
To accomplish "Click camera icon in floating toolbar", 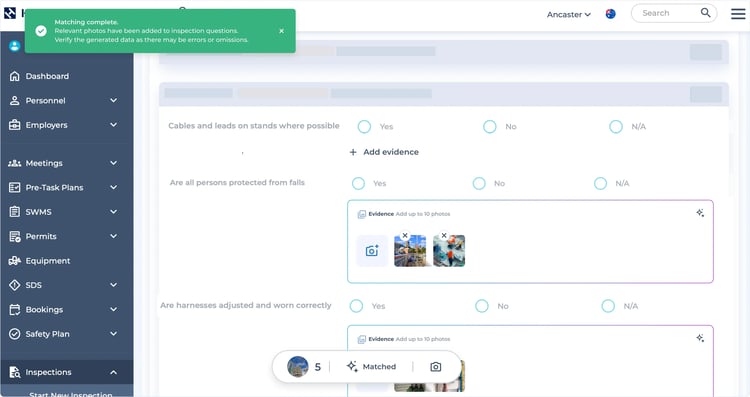I will click(x=435, y=367).
